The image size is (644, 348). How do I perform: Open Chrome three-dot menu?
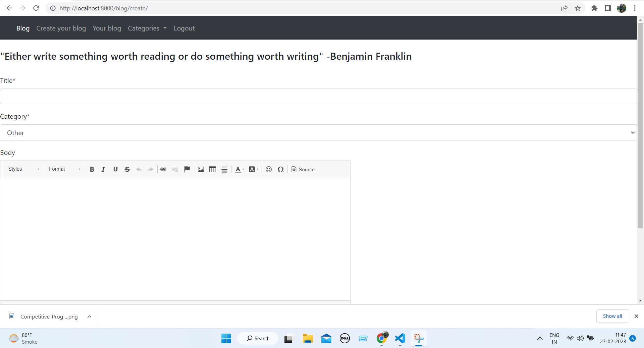coord(635,8)
